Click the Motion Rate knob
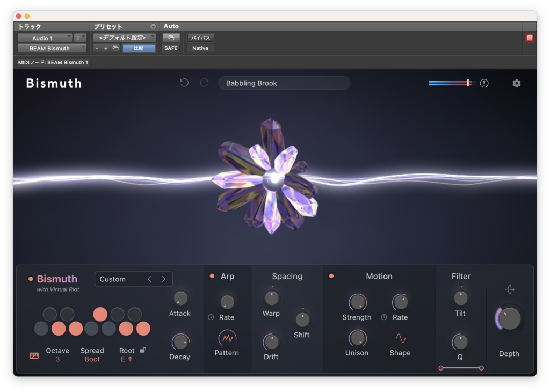550x392 pixels. [x=400, y=302]
